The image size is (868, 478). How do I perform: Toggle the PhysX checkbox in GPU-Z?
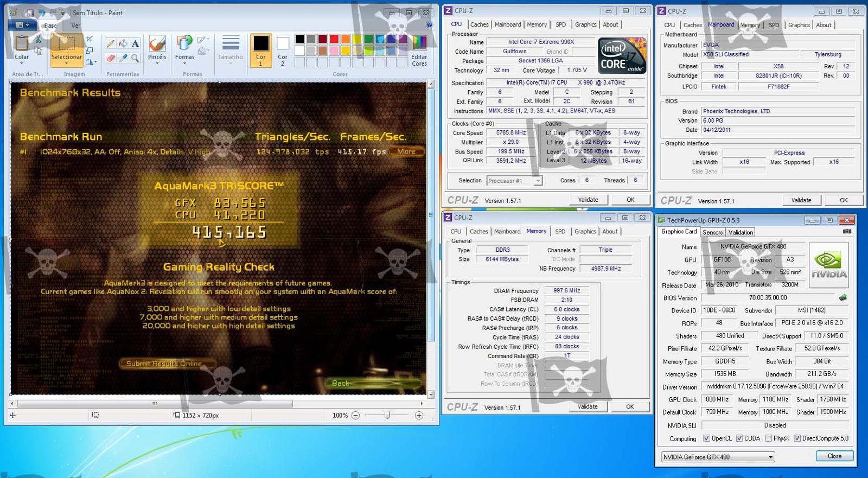pyautogui.click(x=768, y=438)
